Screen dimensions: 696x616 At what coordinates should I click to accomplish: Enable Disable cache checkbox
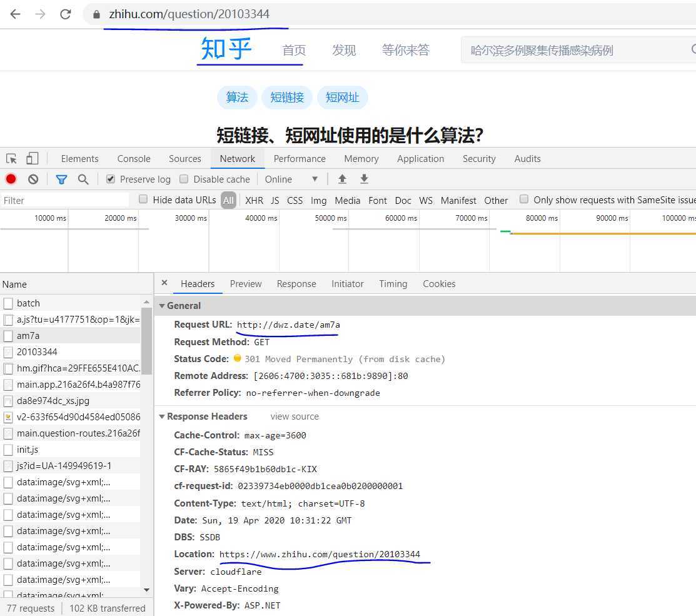(x=184, y=179)
